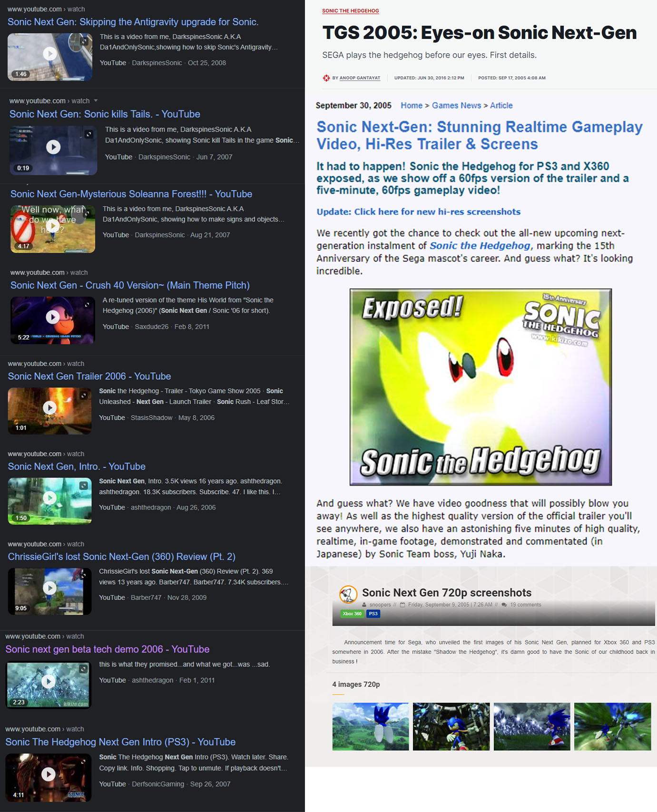The image size is (657, 812).
Task: Open first 720p screenshot of Sonic over valley
Action: click(371, 726)
